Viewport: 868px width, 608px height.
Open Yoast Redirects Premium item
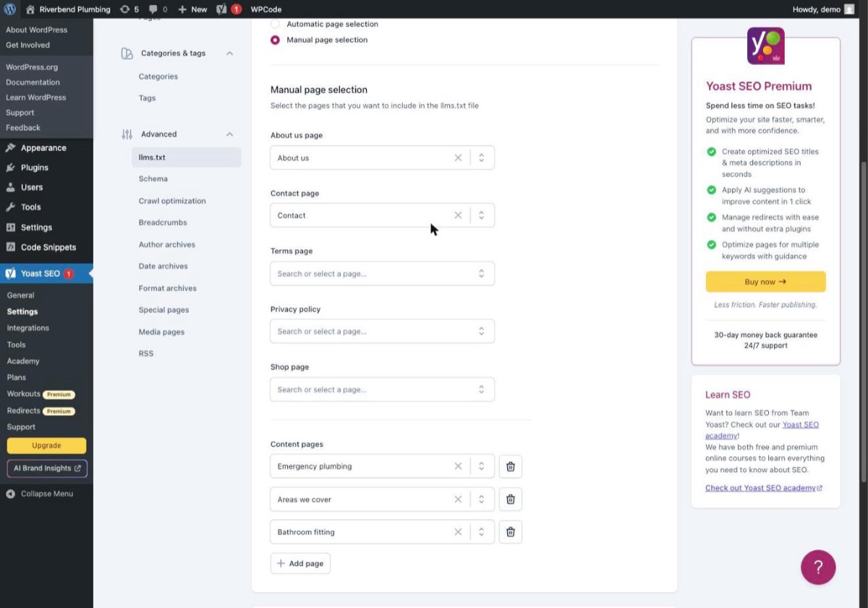pyautogui.click(x=41, y=411)
